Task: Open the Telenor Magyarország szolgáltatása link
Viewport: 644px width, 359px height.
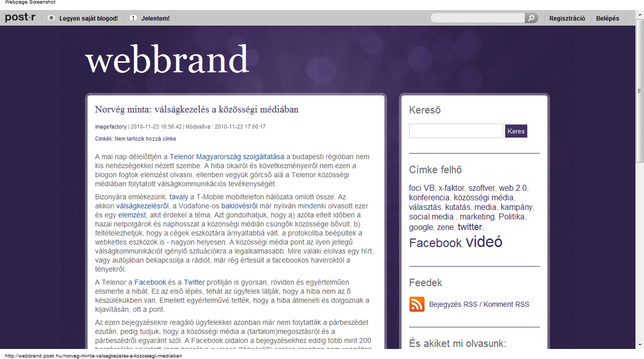Action: [x=227, y=157]
